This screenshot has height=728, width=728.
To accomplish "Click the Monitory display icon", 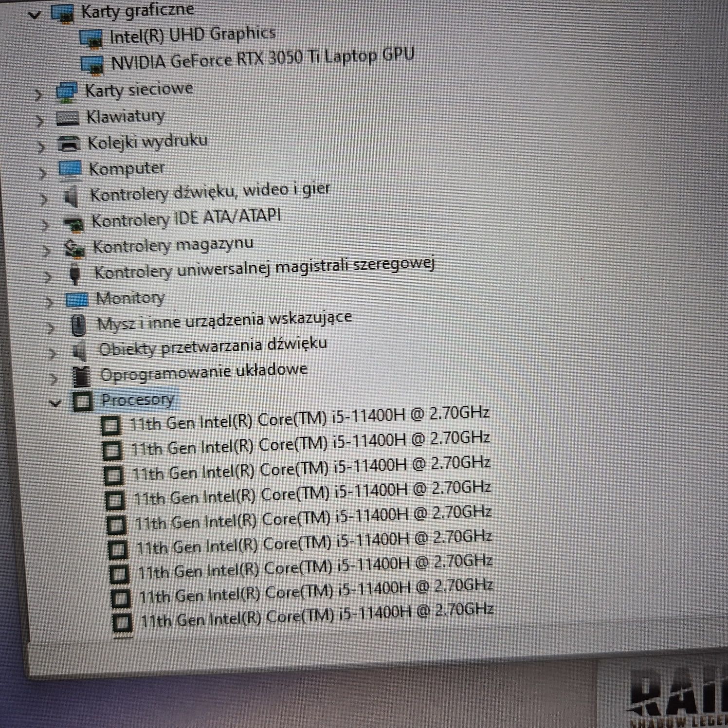I will 77,300.
